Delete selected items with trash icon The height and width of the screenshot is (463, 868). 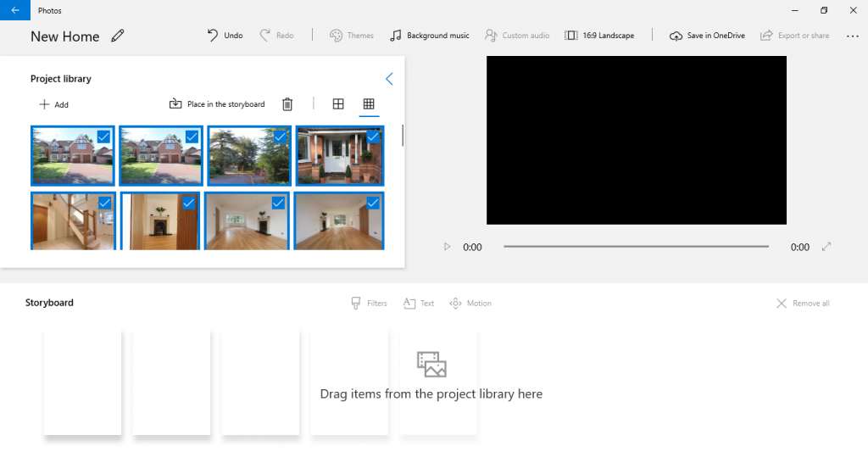[x=287, y=104]
